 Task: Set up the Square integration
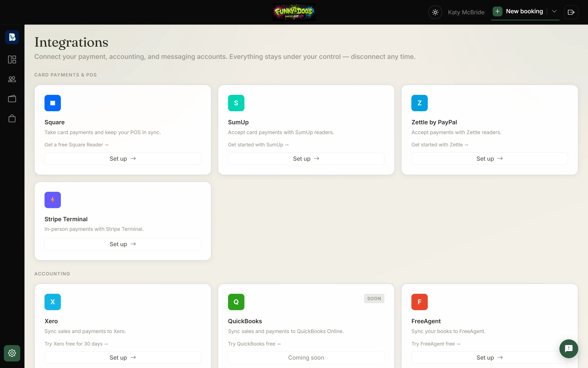point(123,159)
